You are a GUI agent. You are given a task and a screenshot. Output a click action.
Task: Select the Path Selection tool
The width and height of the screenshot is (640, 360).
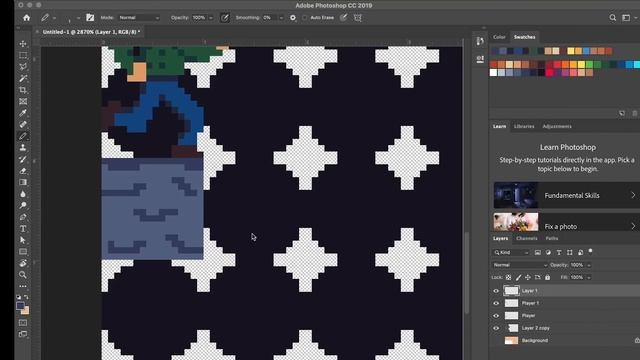[23, 240]
